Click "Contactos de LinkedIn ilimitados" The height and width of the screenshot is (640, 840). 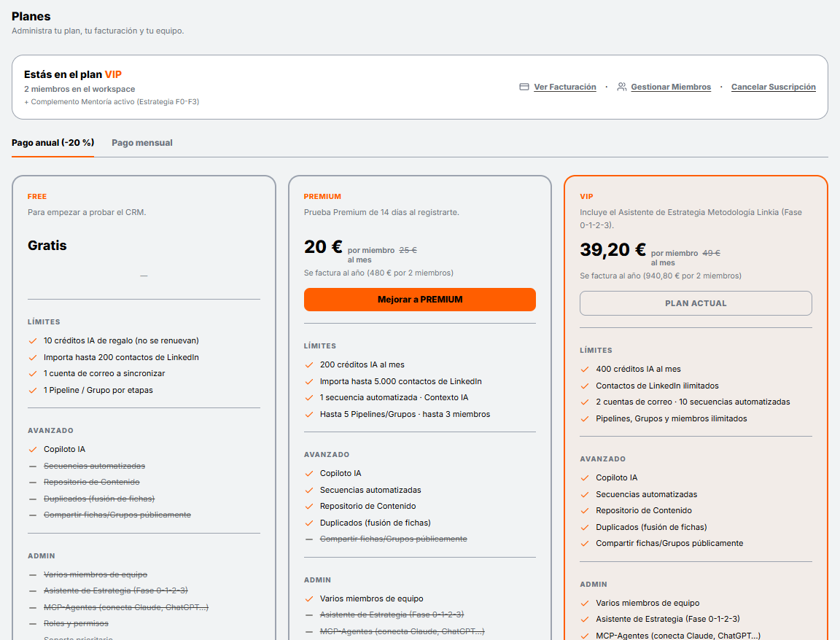[657, 386]
